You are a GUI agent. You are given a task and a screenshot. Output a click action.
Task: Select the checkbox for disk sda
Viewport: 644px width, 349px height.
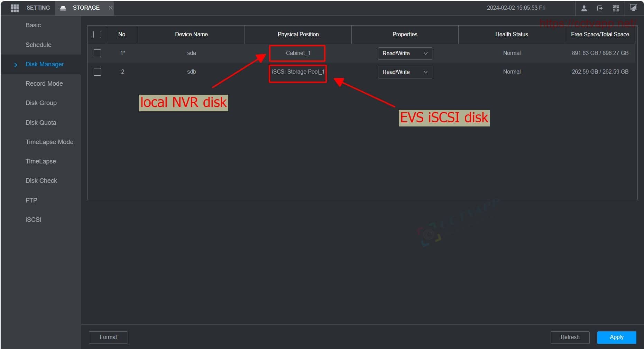pos(97,53)
